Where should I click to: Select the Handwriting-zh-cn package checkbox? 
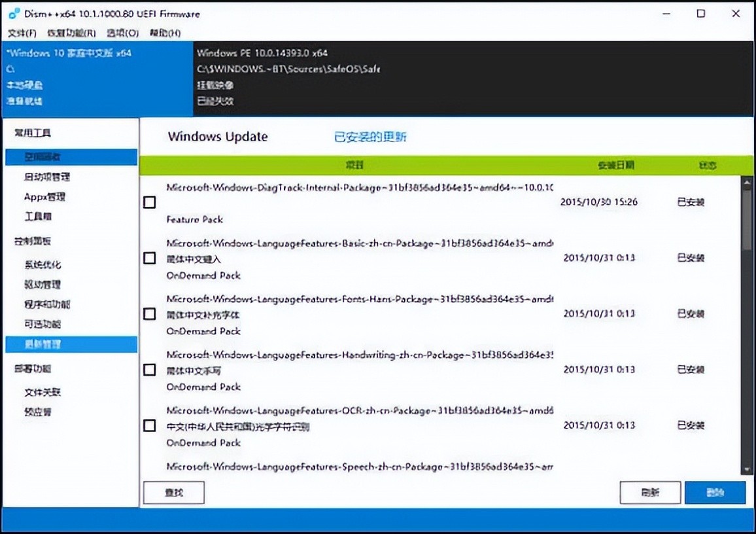point(150,370)
